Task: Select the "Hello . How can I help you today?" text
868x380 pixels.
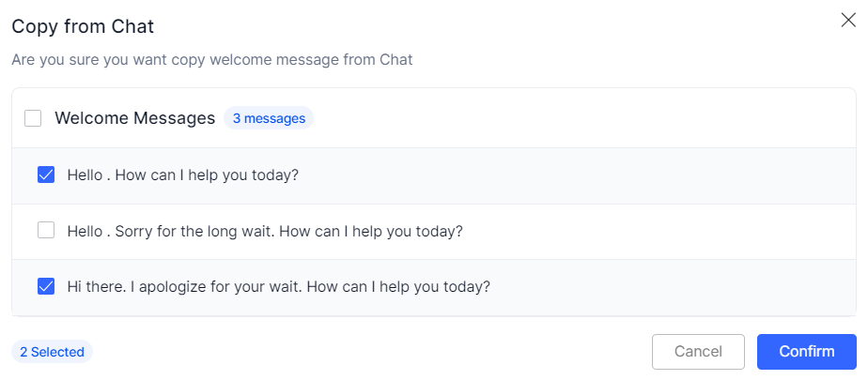Action: click(182, 175)
